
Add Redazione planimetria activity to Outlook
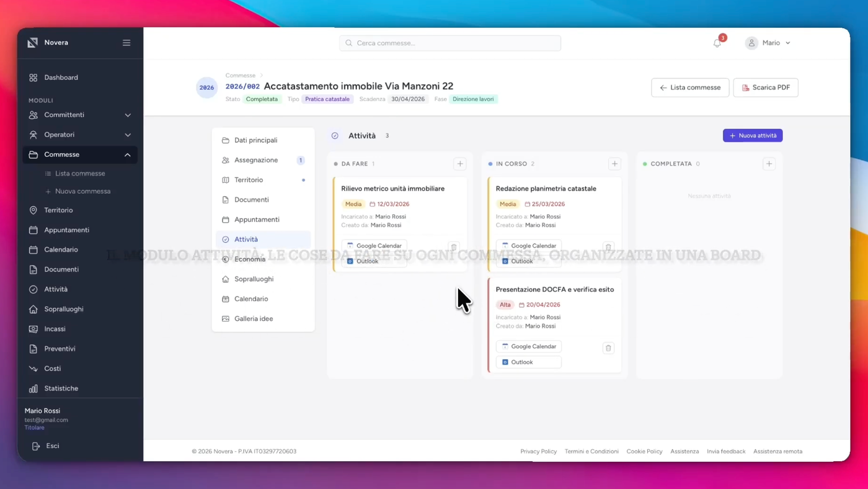click(528, 261)
